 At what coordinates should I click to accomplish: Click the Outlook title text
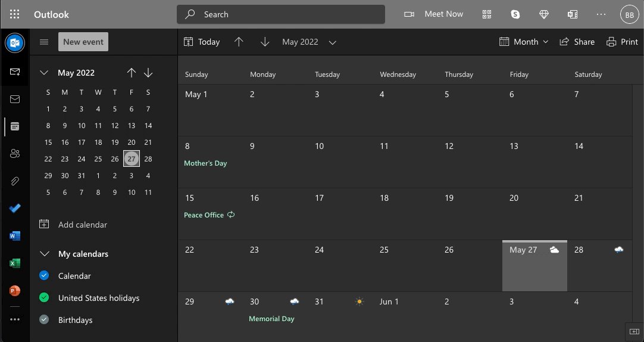tap(51, 14)
